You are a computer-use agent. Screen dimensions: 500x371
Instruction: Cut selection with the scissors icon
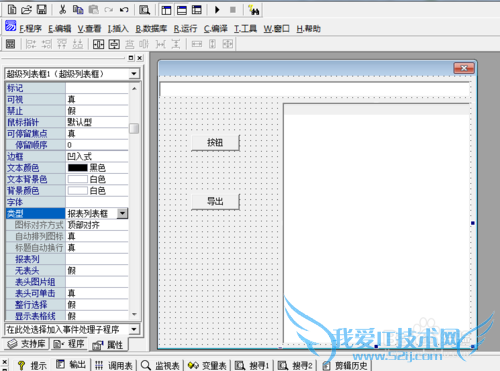coord(62,10)
